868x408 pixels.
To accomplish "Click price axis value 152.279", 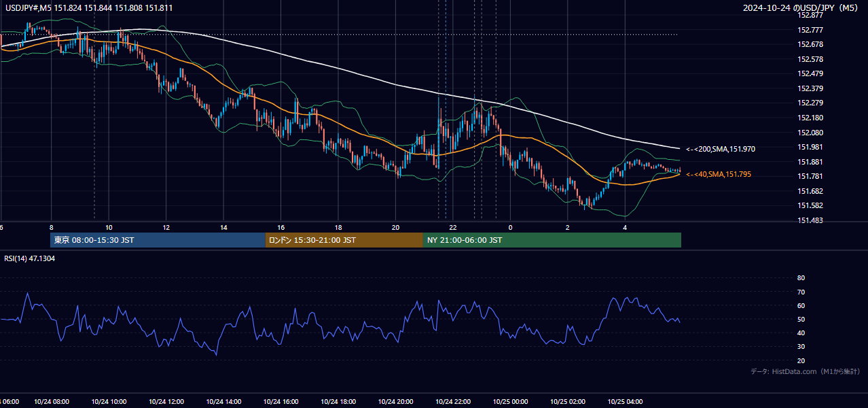I will click(811, 103).
